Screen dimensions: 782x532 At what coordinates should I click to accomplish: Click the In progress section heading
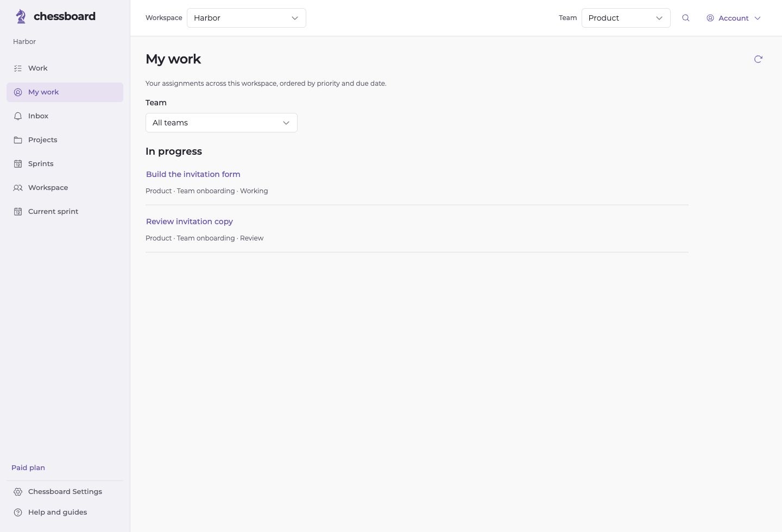(174, 151)
